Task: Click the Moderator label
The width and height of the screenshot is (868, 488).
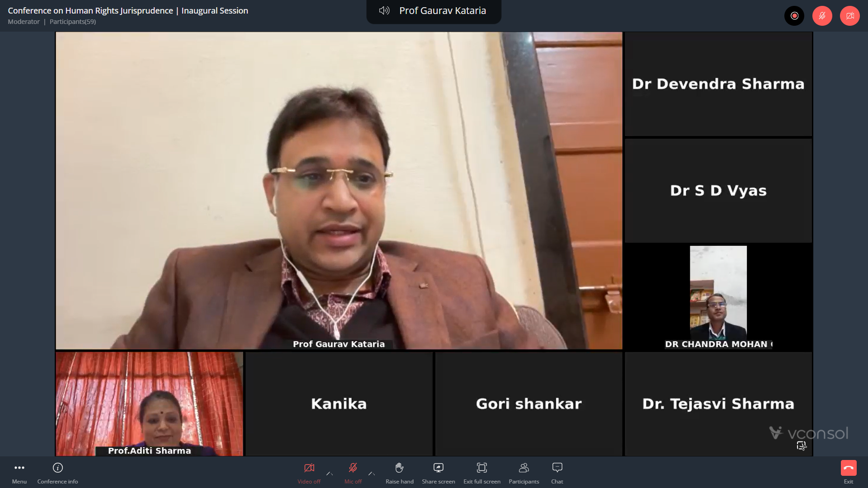Action: pos(24,22)
